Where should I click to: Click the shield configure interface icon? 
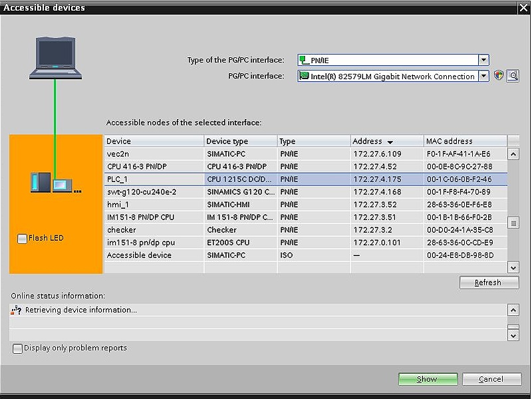(498, 75)
